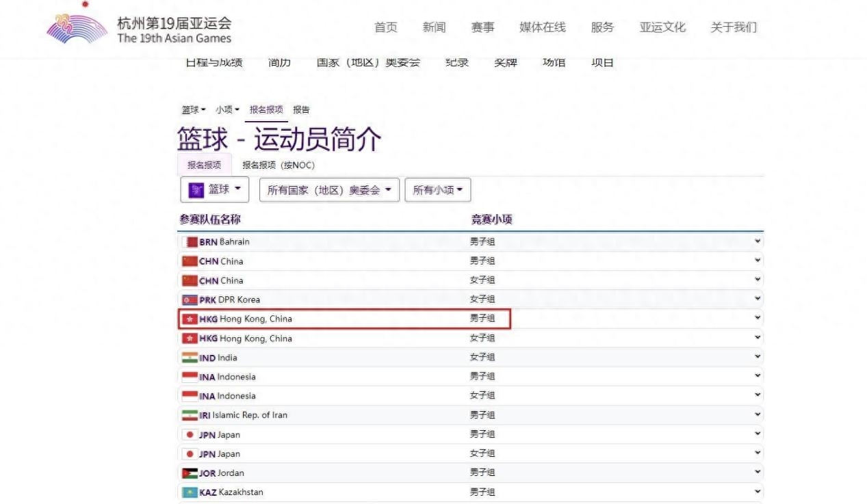867x504 pixels.
Task: Open the 所有小项 filter dropdown
Action: tap(437, 190)
